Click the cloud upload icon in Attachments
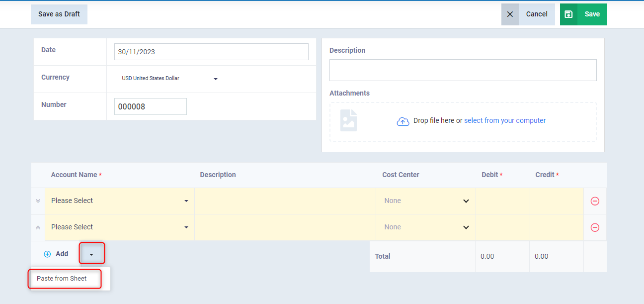 [x=403, y=121]
